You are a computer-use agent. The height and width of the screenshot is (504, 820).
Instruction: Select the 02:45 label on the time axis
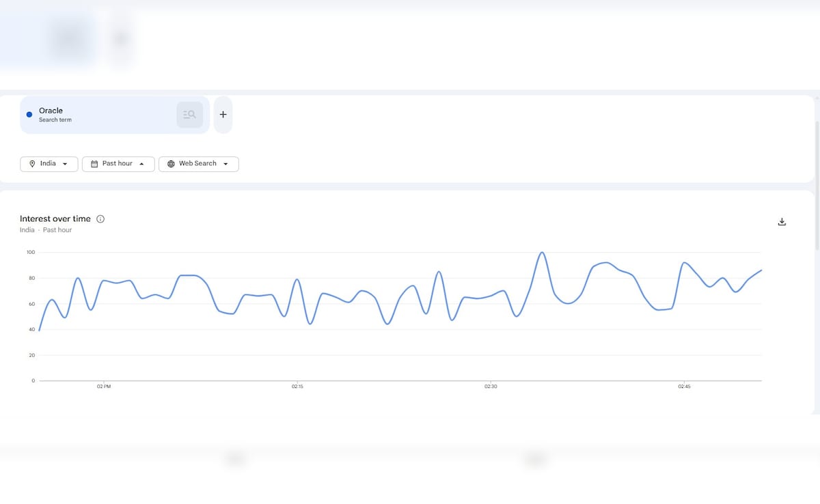pos(684,387)
